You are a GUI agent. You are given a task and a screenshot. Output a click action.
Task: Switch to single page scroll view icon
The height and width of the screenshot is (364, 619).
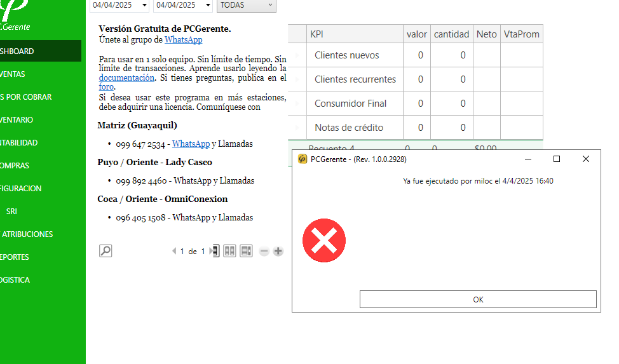point(215,251)
